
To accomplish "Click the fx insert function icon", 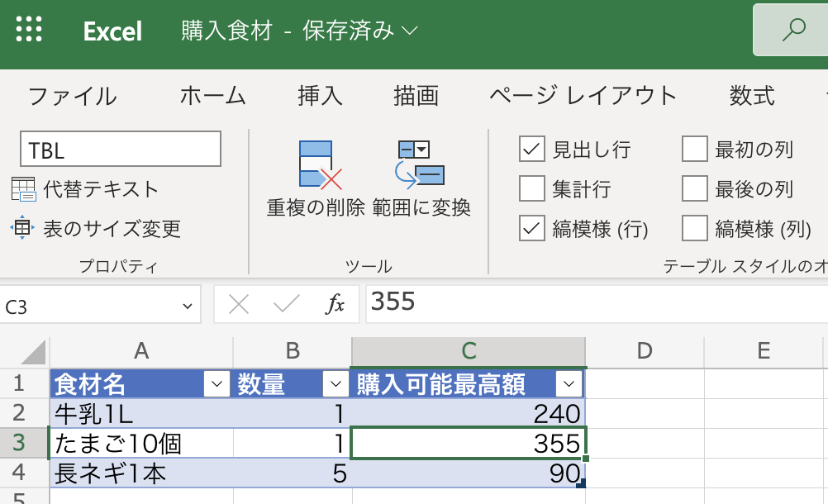I will 335,305.
